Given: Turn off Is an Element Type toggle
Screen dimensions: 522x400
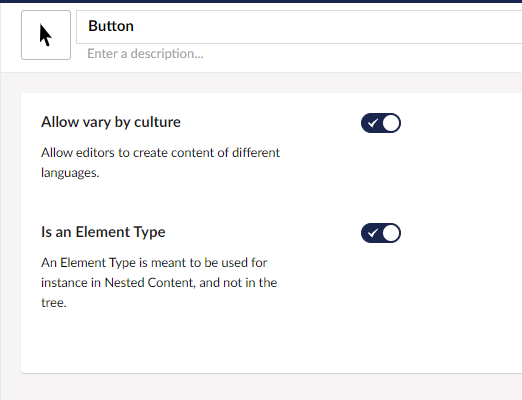Looking at the screenshot, I should [381, 233].
